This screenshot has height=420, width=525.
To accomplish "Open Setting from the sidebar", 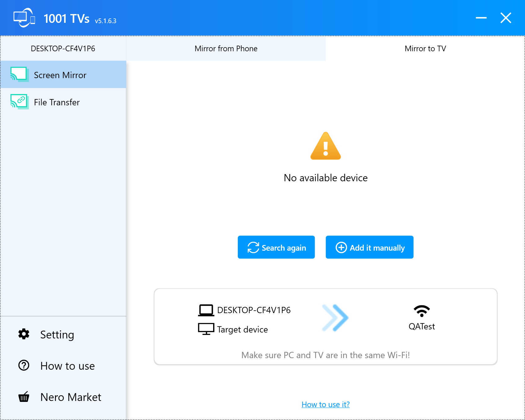I will (x=63, y=334).
